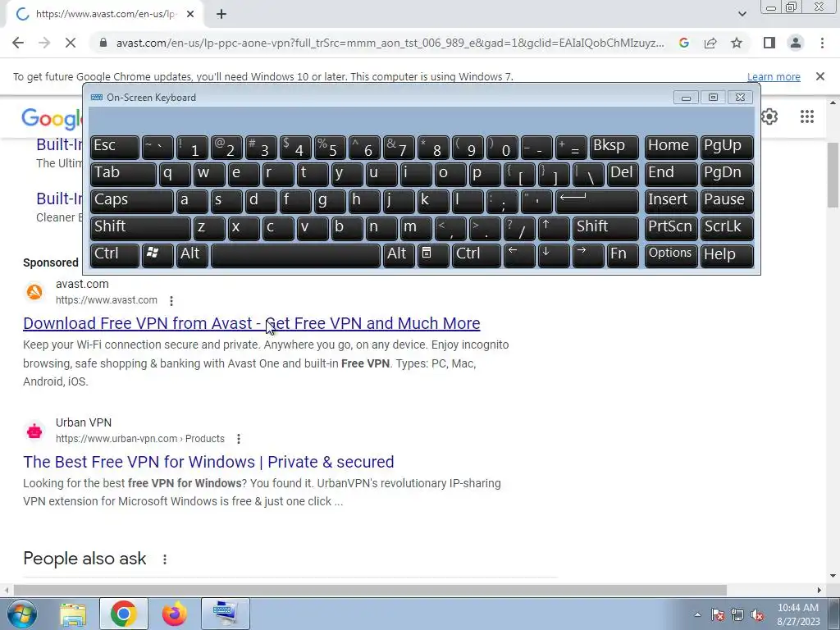Open Google settings gear
Image resolution: width=840 pixels, height=630 pixels.
[x=769, y=116]
